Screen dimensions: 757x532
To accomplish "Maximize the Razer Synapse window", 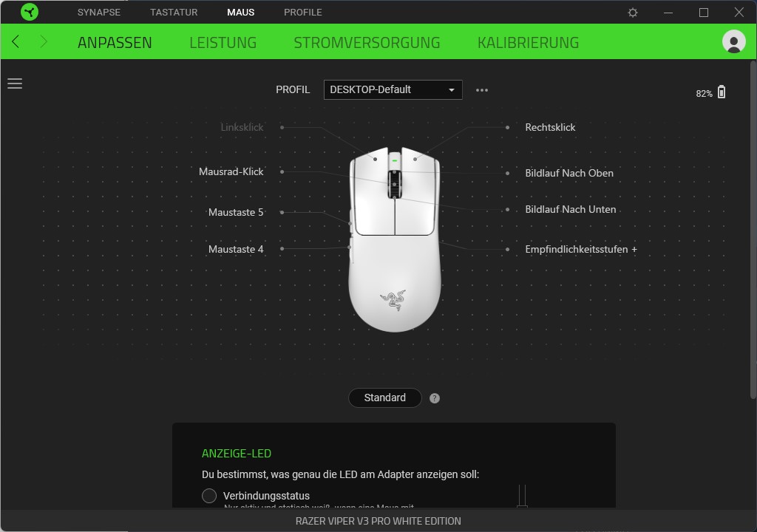I will tap(704, 13).
